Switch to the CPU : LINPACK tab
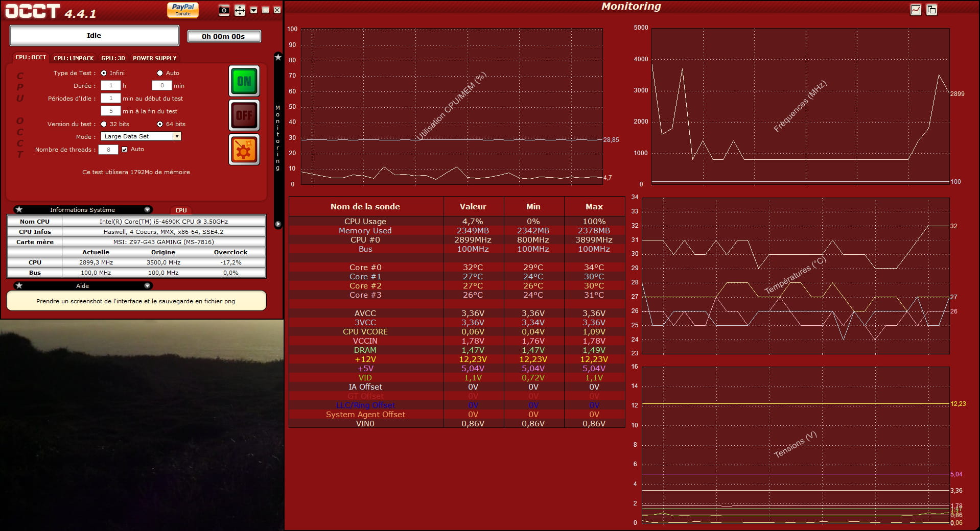The width and height of the screenshot is (980, 531). [x=74, y=58]
